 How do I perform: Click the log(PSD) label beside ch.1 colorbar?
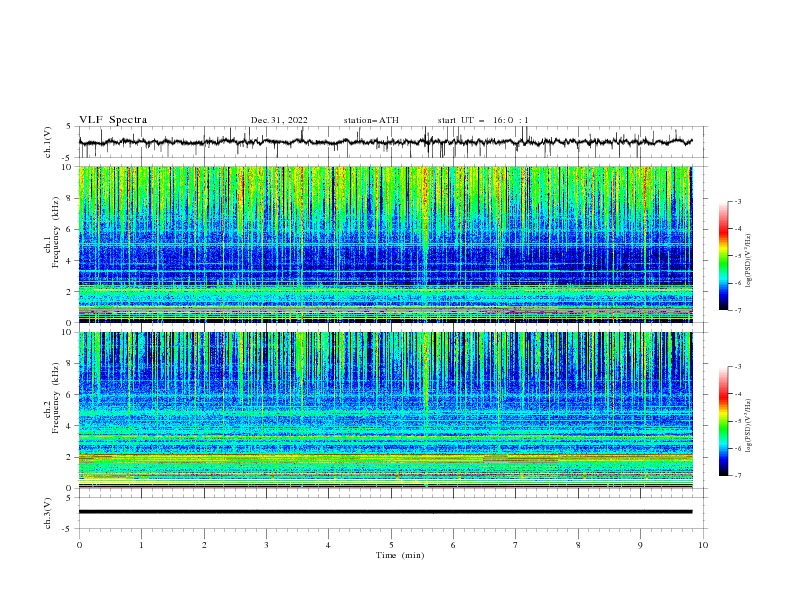(x=749, y=261)
